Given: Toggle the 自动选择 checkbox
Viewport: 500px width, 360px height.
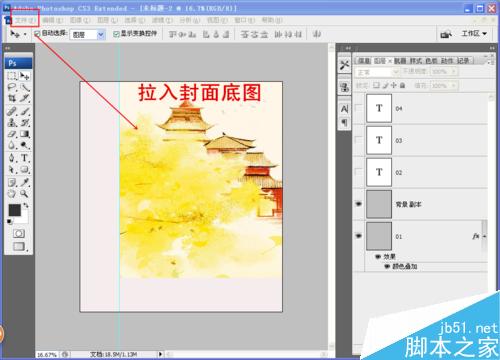Looking at the screenshot, I should coord(37,33).
